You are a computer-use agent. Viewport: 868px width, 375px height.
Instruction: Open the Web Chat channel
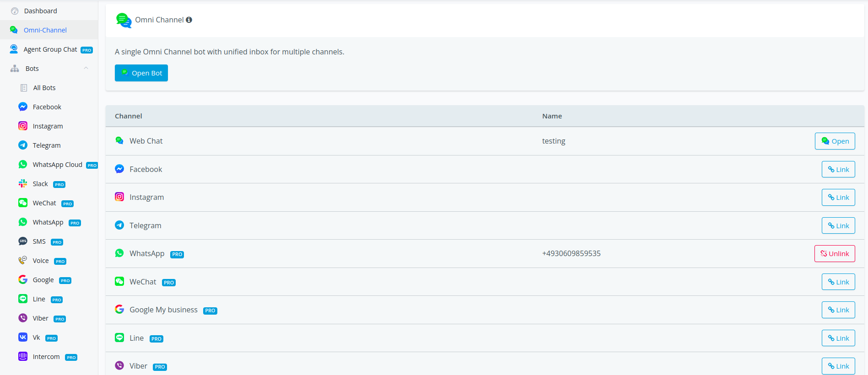pos(835,141)
